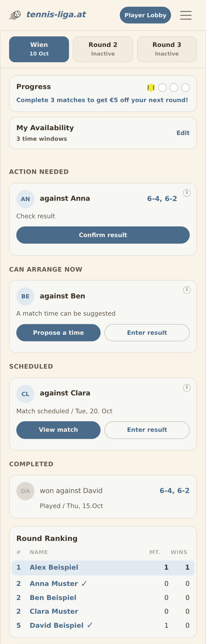Select the Wien 10 Oct tab
Image resolution: width=206 pixels, height=644 pixels.
39,49
